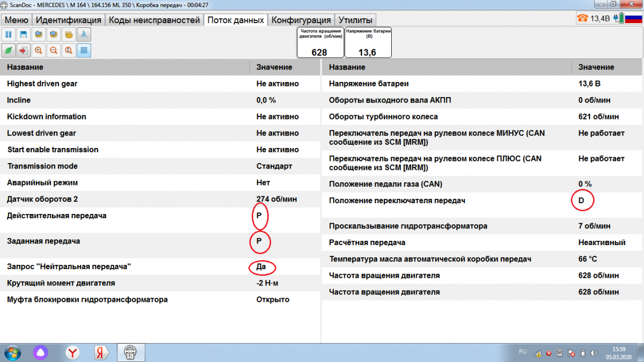This screenshot has width=644, height=362.
Task: Click the folder with right arrow icon
Action: (x=54, y=35)
